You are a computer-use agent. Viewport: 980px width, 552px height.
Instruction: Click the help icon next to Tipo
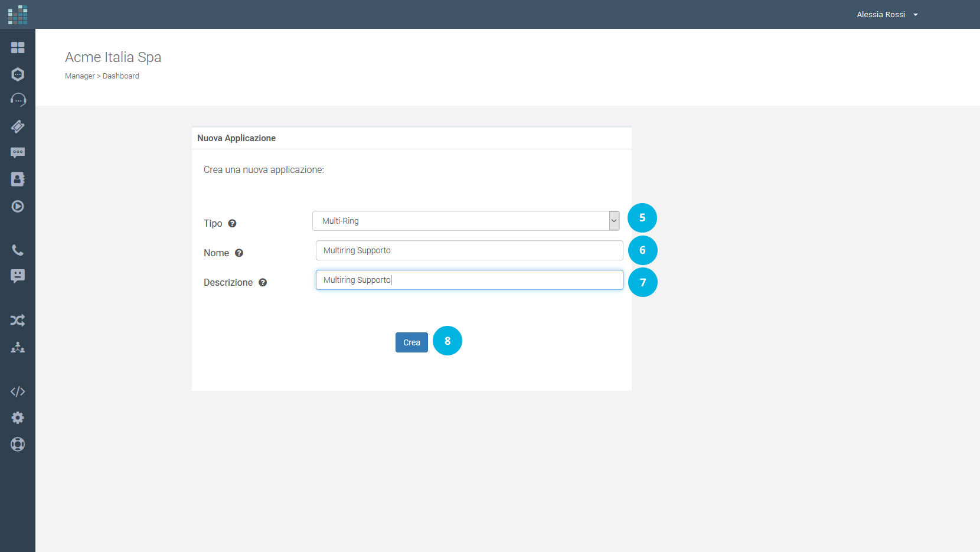coord(232,223)
